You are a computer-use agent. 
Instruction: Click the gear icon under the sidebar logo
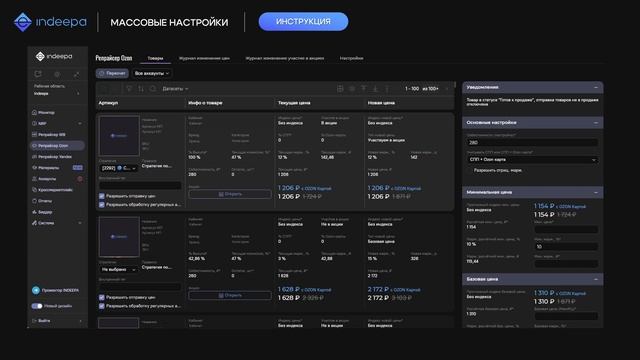[57, 74]
